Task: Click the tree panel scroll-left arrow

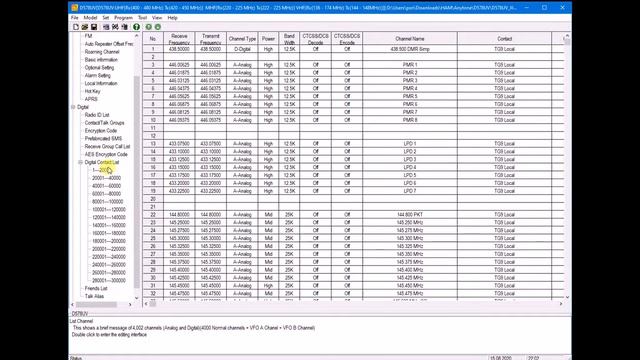Action: pyautogui.click(x=73, y=304)
